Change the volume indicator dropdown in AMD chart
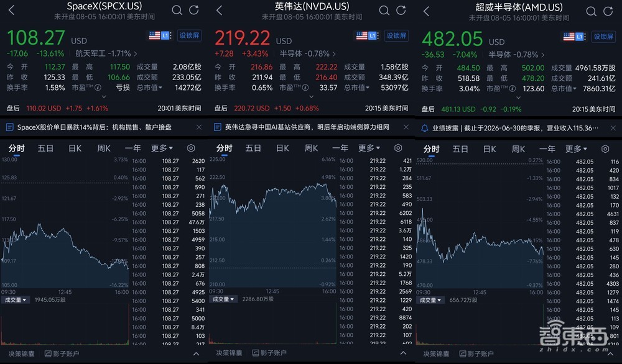This screenshot has width=622, height=364. pyautogui.click(x=430, y=300)
